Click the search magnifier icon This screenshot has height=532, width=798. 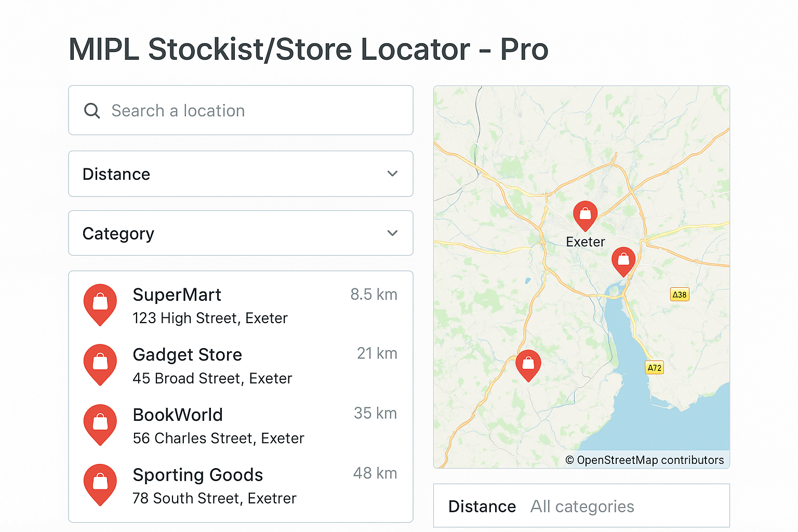pos(92,111)
